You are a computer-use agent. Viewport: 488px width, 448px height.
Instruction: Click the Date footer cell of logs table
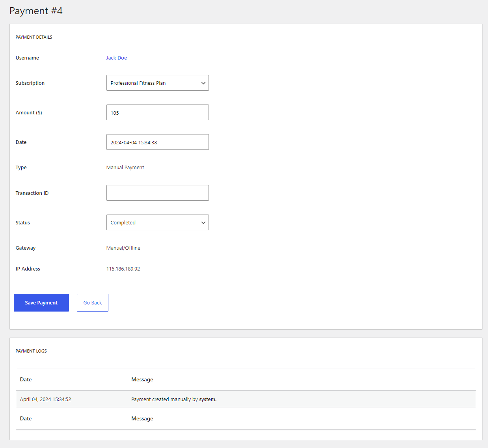(26, 418)
